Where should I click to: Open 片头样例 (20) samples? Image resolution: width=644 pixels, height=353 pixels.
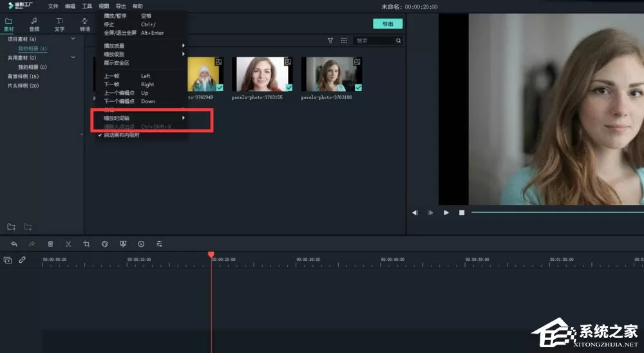coord(23,86)
